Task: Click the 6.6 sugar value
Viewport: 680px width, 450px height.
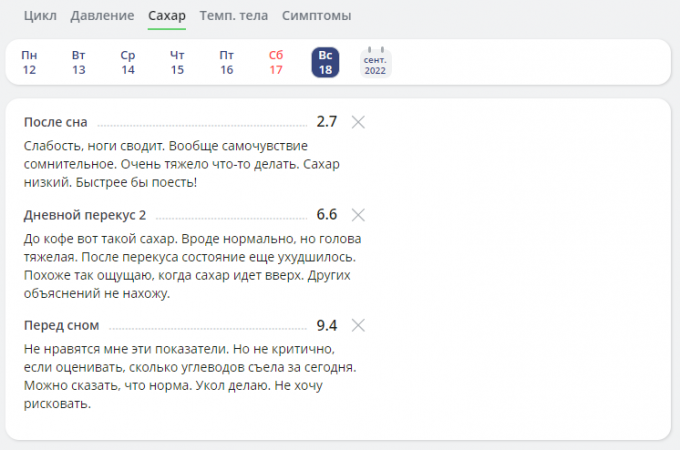Action: [x=326, y=215]
